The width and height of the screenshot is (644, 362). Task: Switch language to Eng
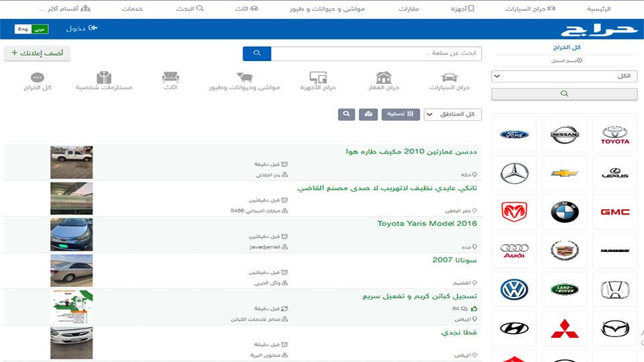point(23,29)
